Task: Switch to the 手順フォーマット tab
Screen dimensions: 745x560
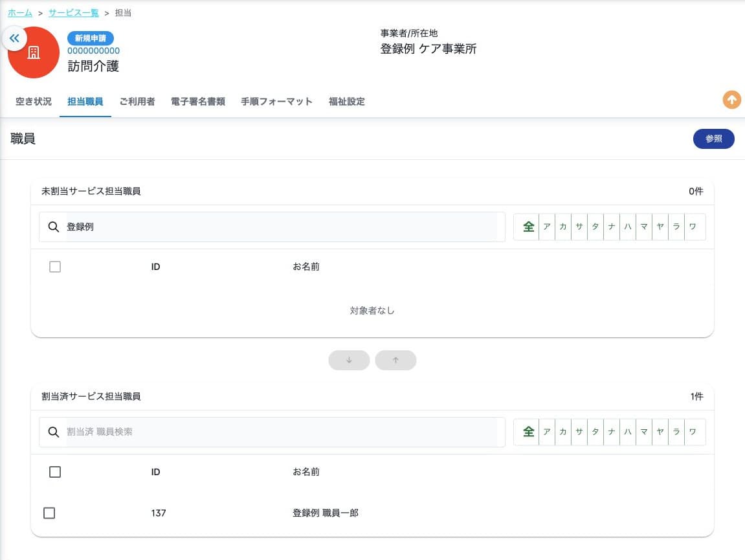Action: pos(276,101)
